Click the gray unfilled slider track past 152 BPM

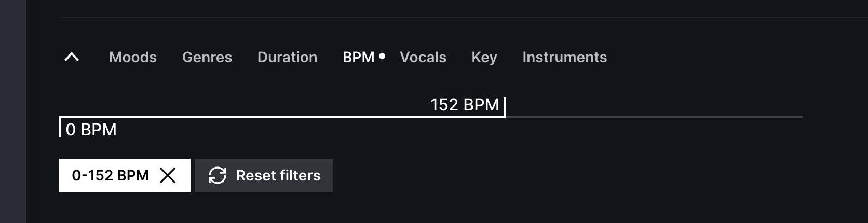[654, 117]
